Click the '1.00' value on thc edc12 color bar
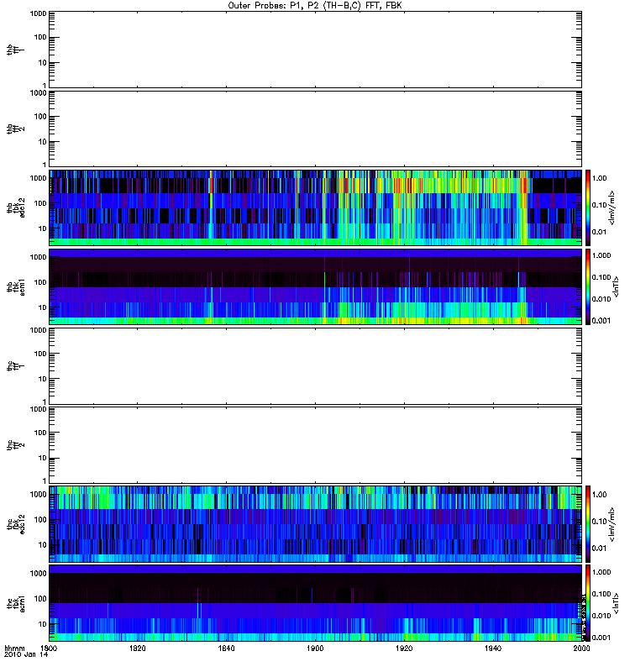Image resolution: width=630 pixels, height=672 pixels. [599, 495]
